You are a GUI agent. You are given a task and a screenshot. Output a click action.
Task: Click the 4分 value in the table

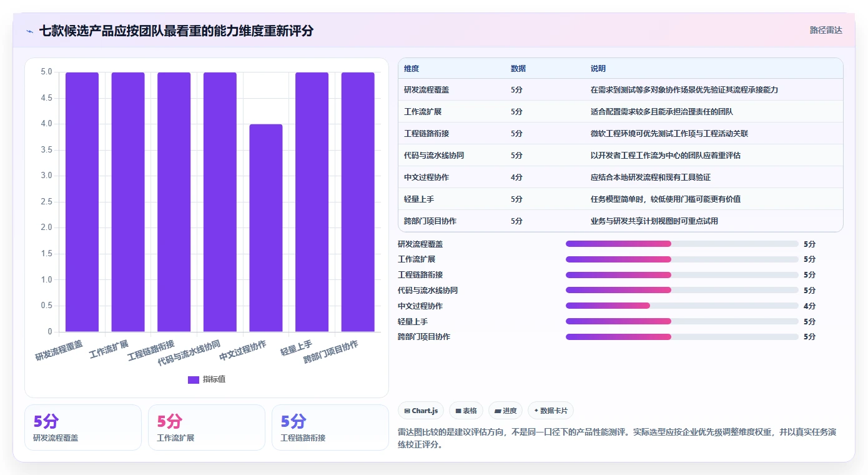516,177
